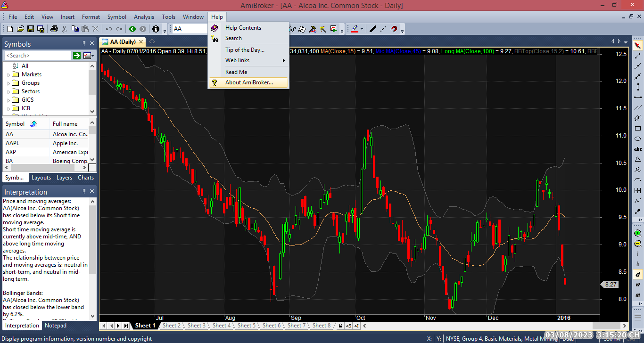Expand the Groups tree node
Image resolution: width=644 pixels, height=343 pixels.
8,83
